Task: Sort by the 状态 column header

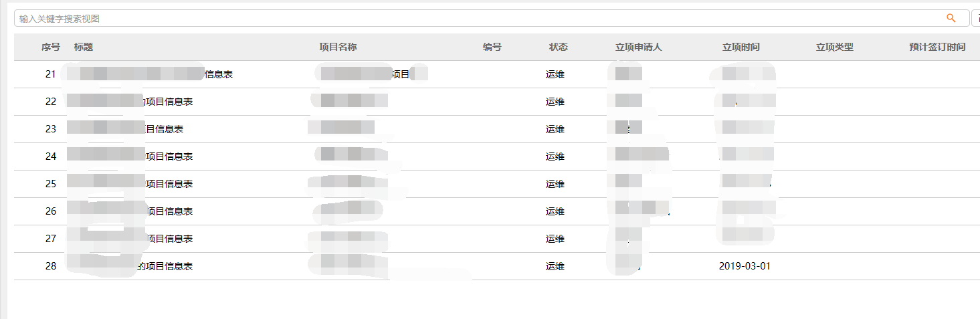Action: (559, 47)
